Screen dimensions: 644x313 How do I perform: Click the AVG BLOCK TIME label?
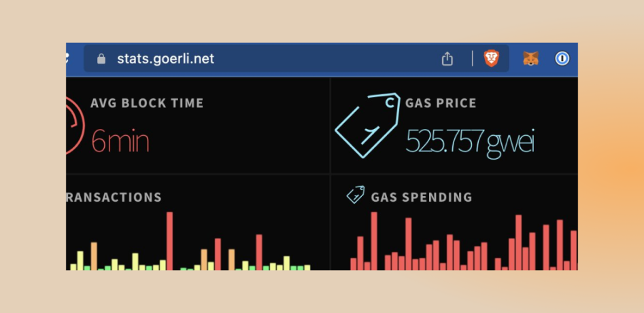coord(147,103)
